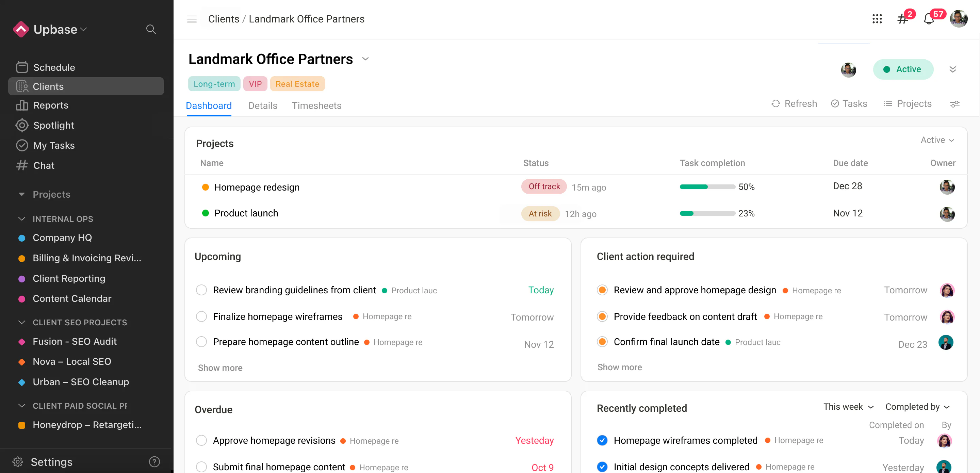Switch to the Timesheets tab
The height and width of the screenshot is (473, 980).
click(316, 105)
